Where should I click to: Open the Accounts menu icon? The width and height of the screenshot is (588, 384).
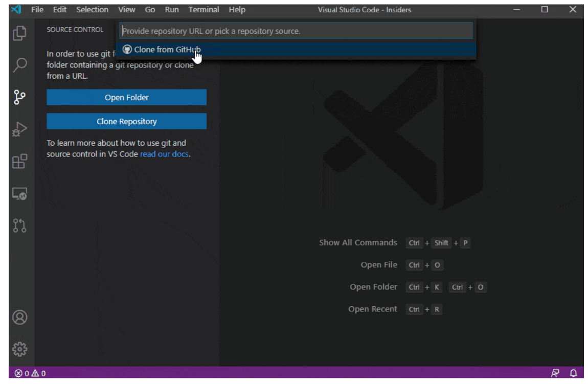[19, 318]
